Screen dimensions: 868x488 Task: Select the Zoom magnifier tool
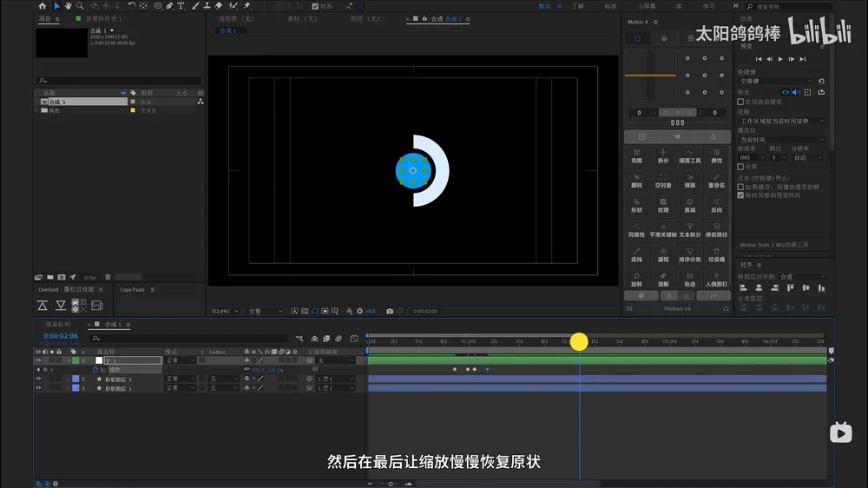(80, 6)
